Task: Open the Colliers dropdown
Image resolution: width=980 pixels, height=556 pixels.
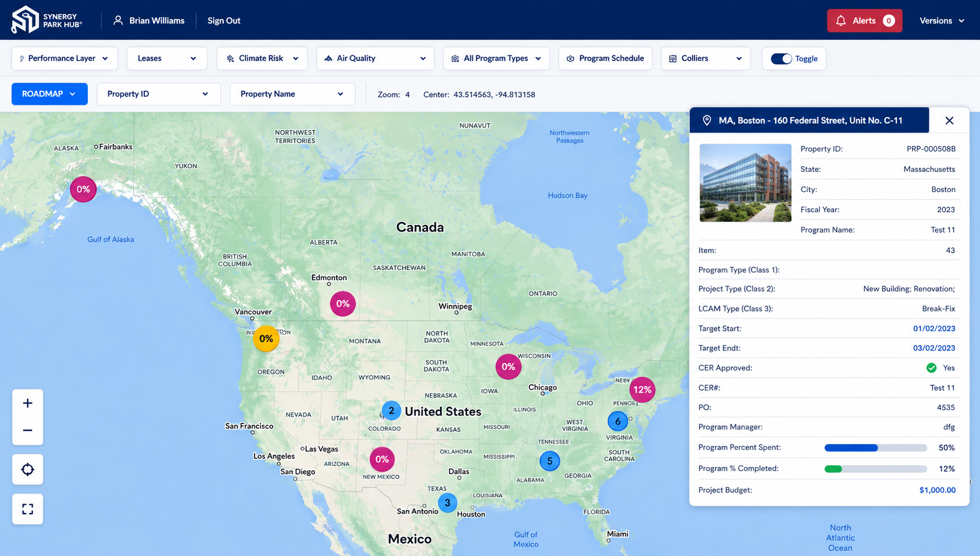Action: tap(706, 59)
